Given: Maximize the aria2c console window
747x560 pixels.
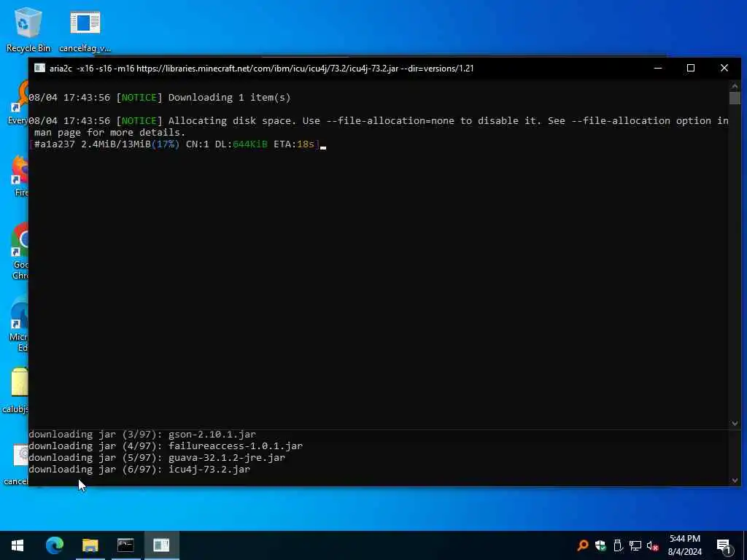Looking at the screenshot, I should click(x=691, y=68).
